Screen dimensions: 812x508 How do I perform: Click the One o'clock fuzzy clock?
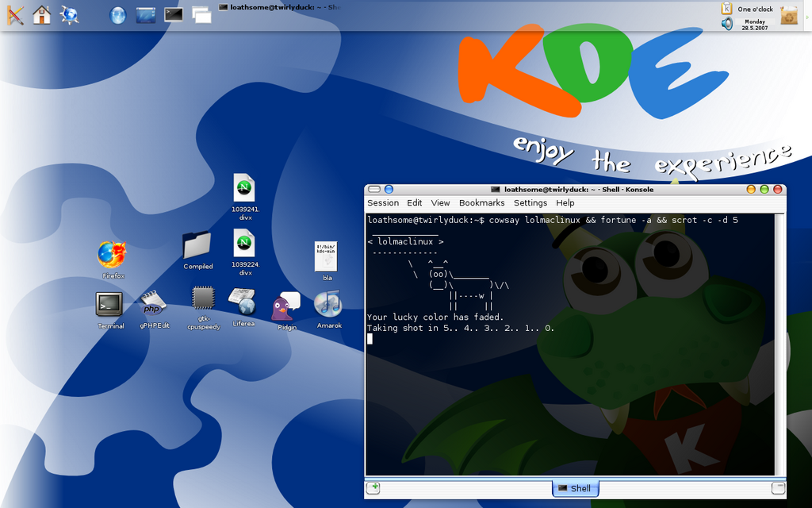coord(755,10)
